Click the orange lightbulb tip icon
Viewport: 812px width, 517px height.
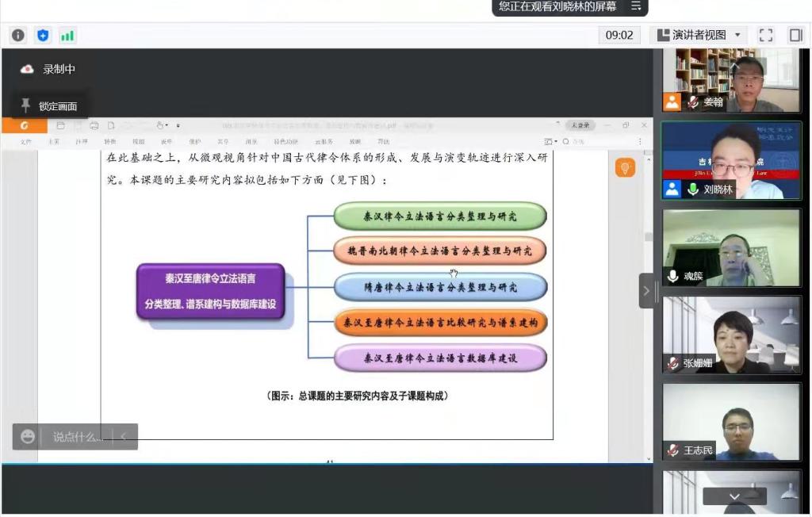tap(625, 167)
